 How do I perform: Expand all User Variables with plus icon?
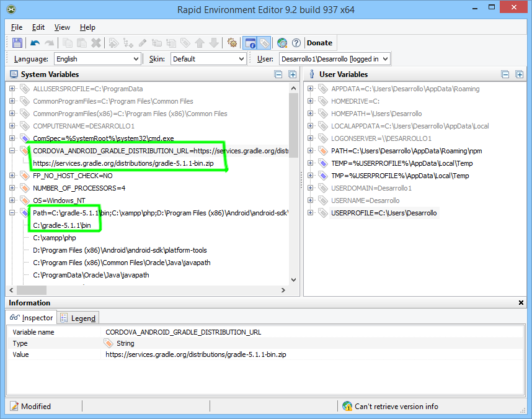519,74
